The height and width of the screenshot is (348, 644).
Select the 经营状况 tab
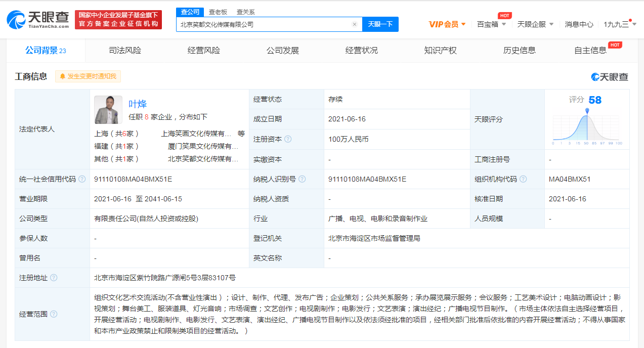(x=362, y=50)
